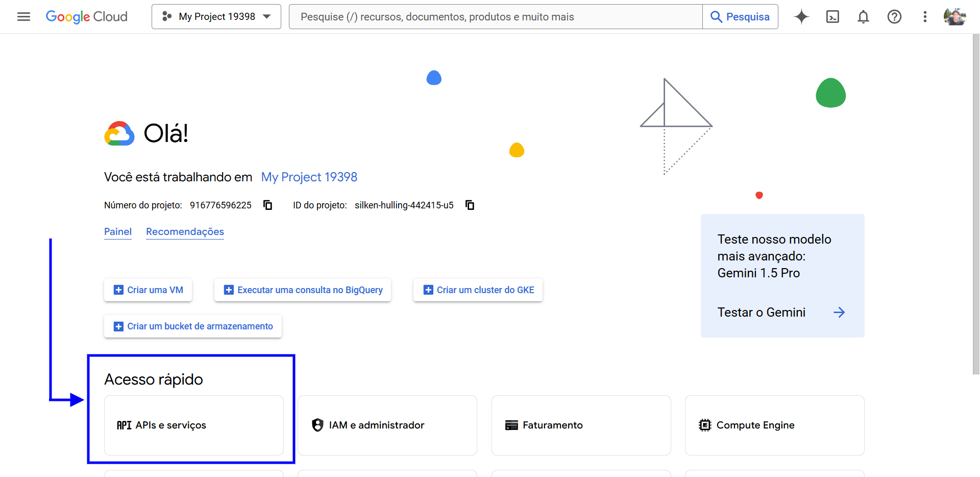The height and width of the screenshot is (477, 980).
Task: Click the Pesquisa search button
Action: 740,17
